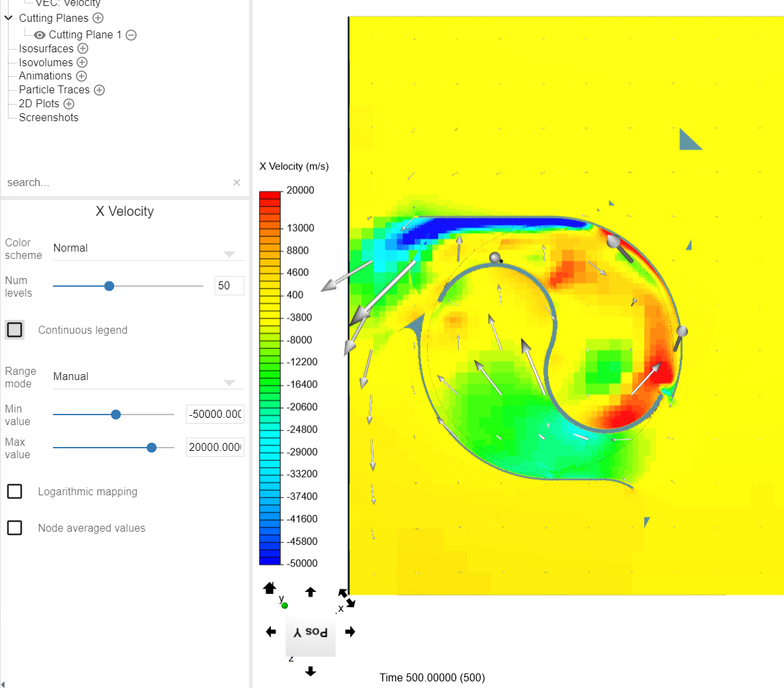Enable the Node averaged values checkbox
Screen dimensions: 784x688
[15, 528]
